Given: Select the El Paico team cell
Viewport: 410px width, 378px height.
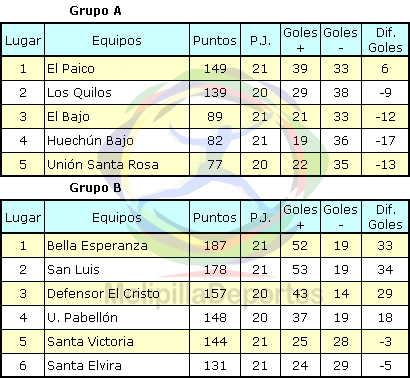Looking at the screenshot, I should (117, 68).
